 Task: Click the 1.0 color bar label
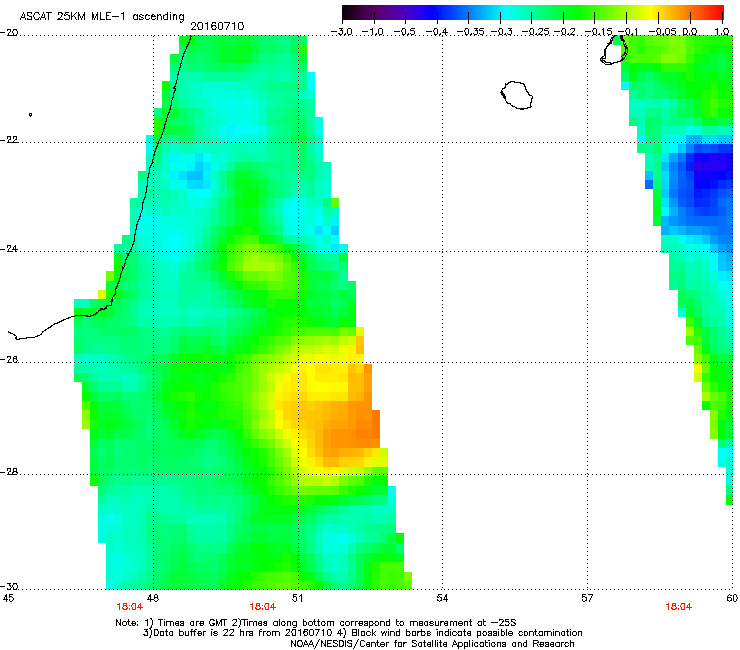point(722,32)
